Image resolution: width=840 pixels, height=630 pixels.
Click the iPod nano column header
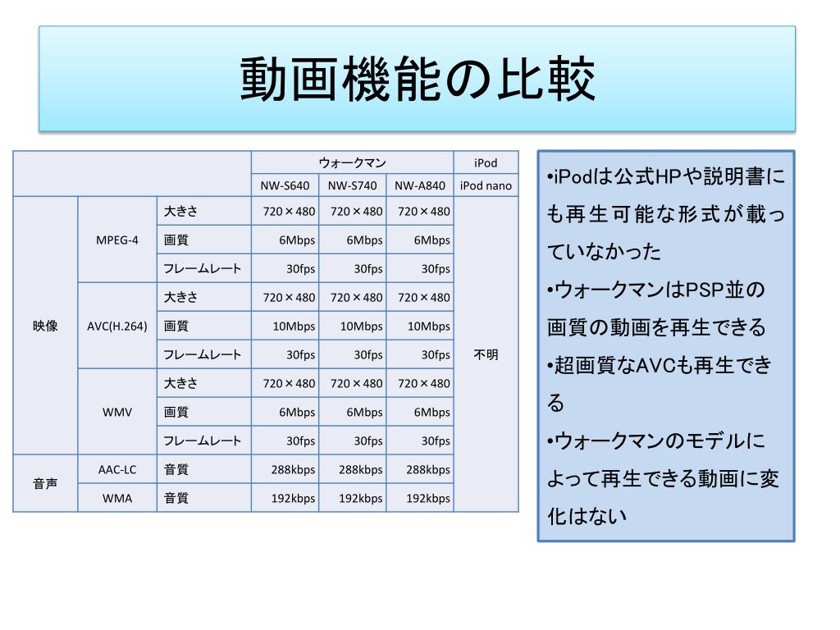pos(486,185)
